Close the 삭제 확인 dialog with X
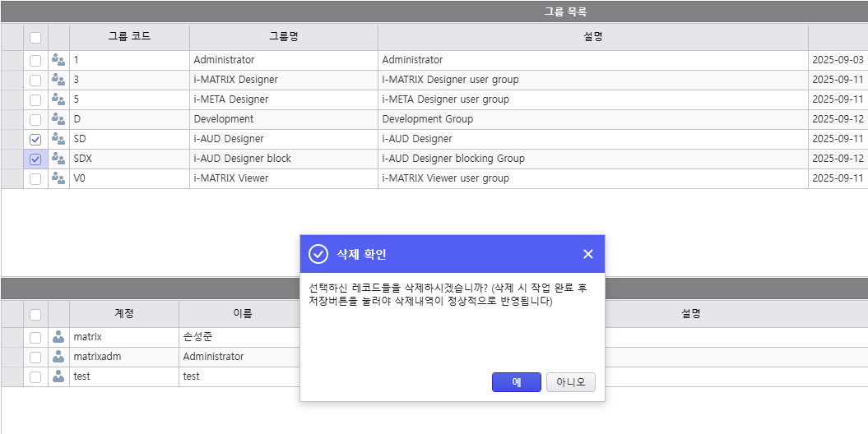868x434 pixels. click(x=587, y=254)
